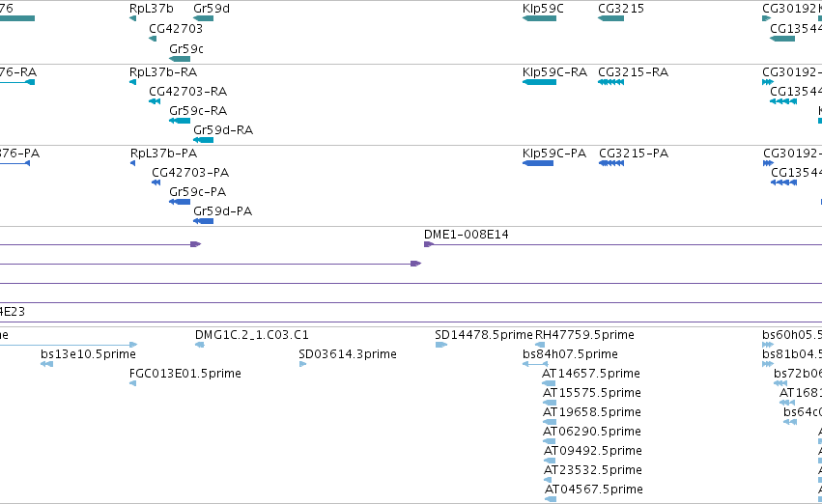
Task: Open the RH47759.5prime EST label
Action: coord(584,335)
